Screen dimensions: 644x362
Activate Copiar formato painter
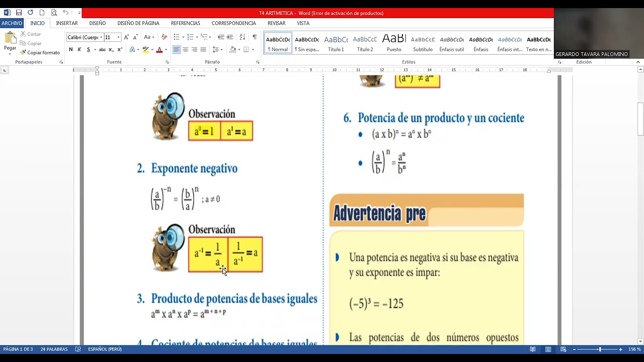click(40, 52)
